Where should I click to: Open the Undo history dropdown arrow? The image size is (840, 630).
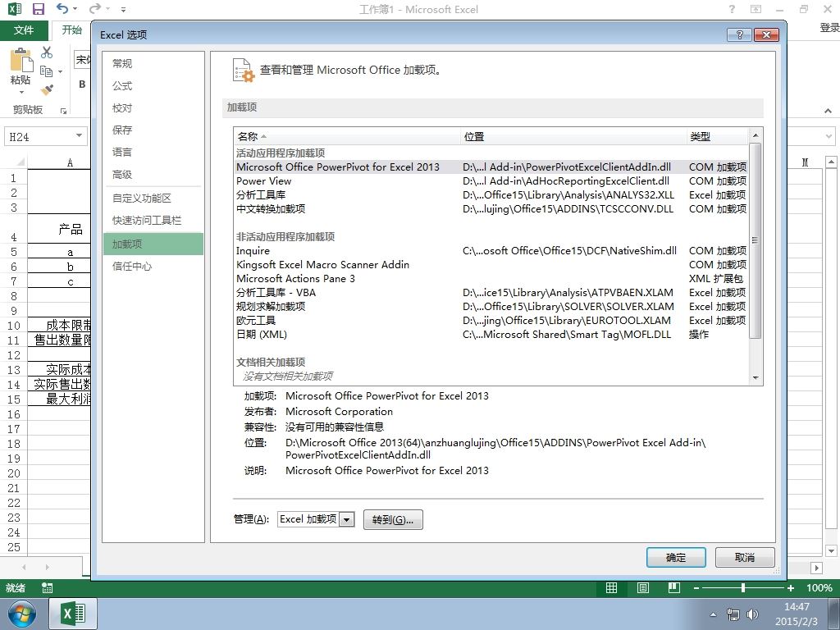click(75, 9)
